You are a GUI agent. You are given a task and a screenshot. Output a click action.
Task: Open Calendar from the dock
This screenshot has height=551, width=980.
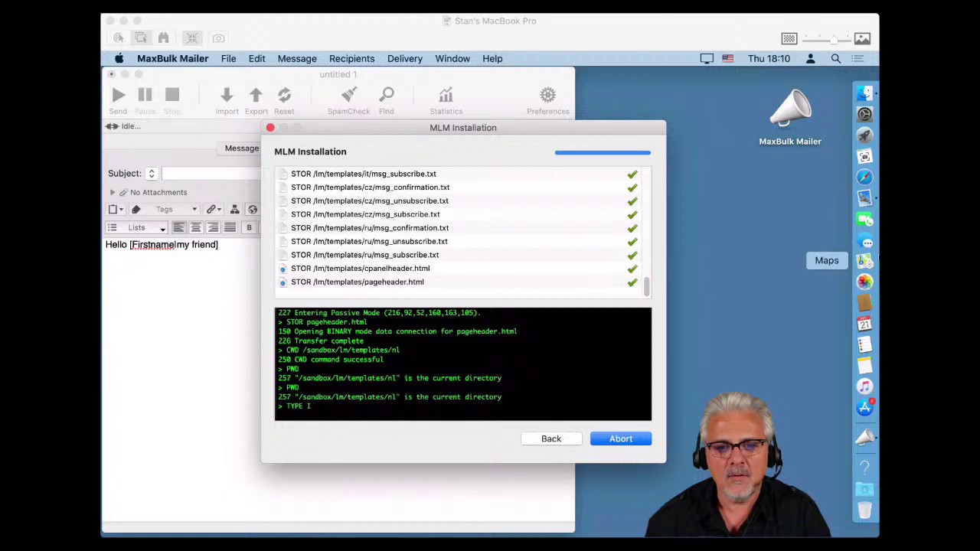click(864, 324)
